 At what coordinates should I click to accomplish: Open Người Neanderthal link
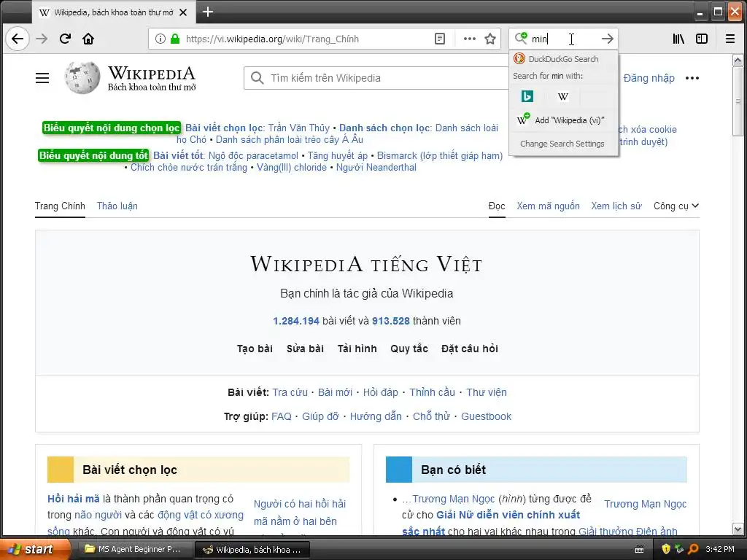tap(376, 167)
